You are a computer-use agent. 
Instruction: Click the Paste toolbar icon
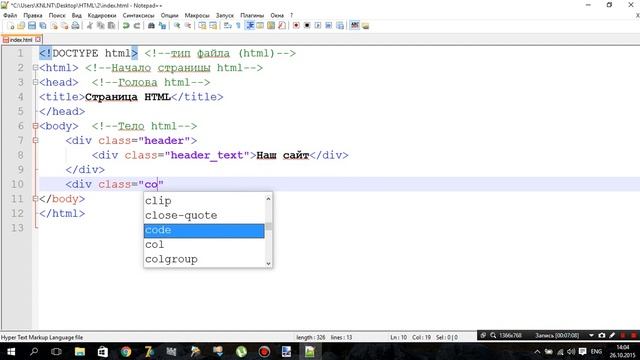click(x=111, y=26)
